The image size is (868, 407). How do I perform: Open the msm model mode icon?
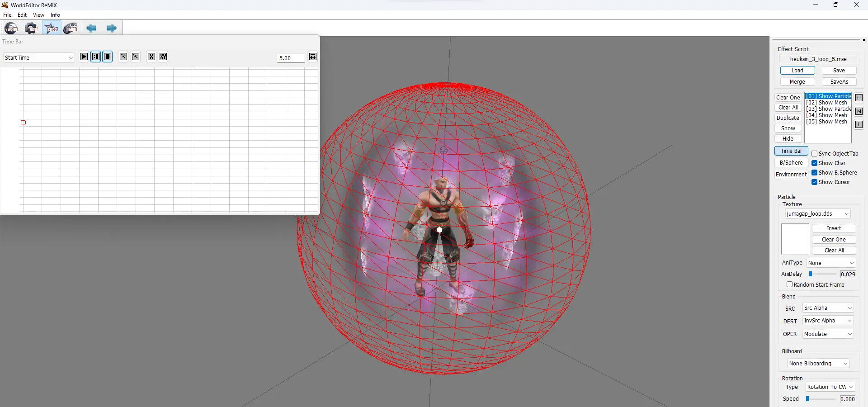(31, 28)
